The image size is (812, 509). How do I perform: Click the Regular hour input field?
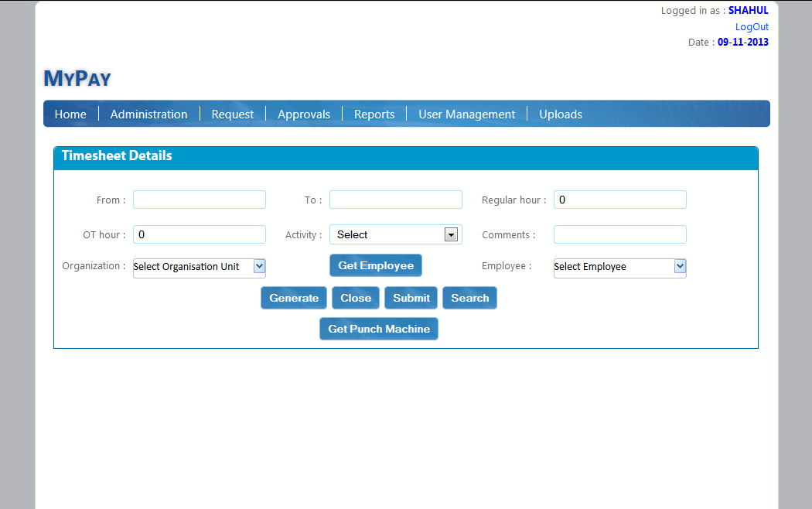tap(620, 200)
